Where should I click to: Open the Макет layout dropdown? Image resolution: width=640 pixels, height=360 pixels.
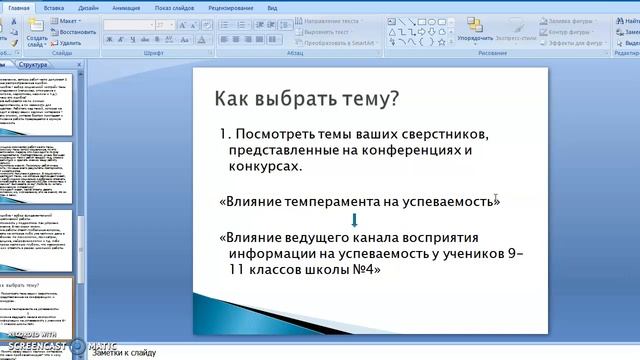66,21
